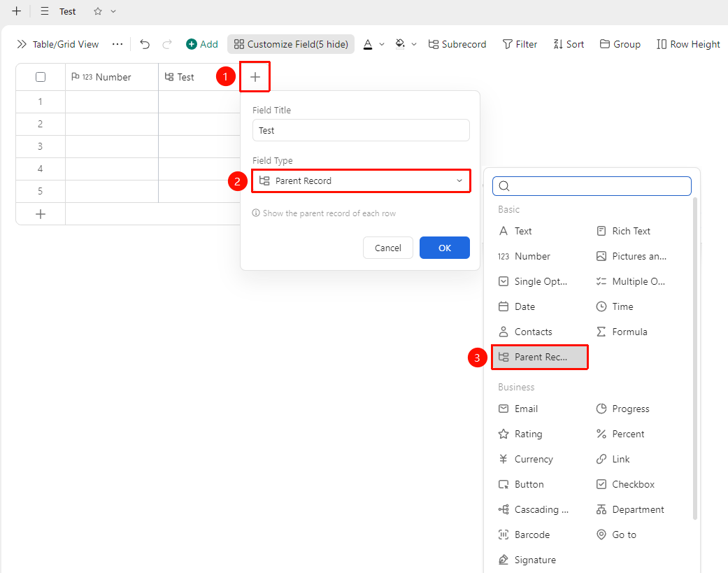Screen dimensions: 728x573
Task: Select the Text field type
Action: [x=515, y=232]
